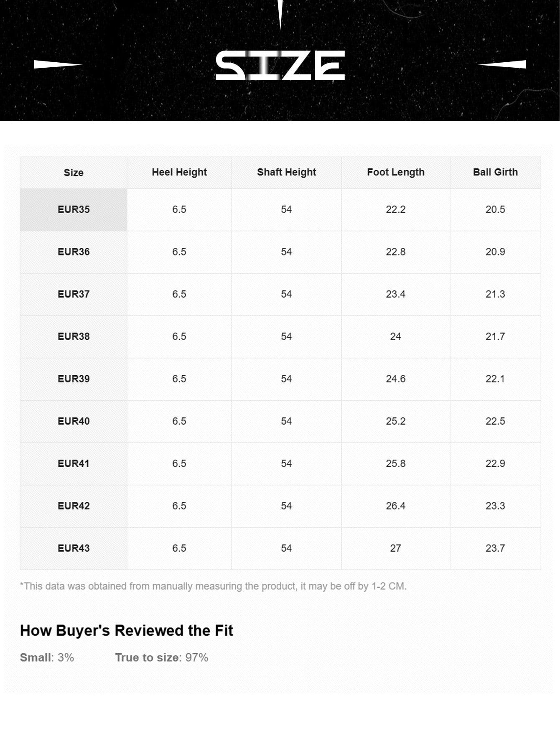Select the Ball Girth column header
The width and height of the screenshot is (560, 746).
click(x=495, y=172)
